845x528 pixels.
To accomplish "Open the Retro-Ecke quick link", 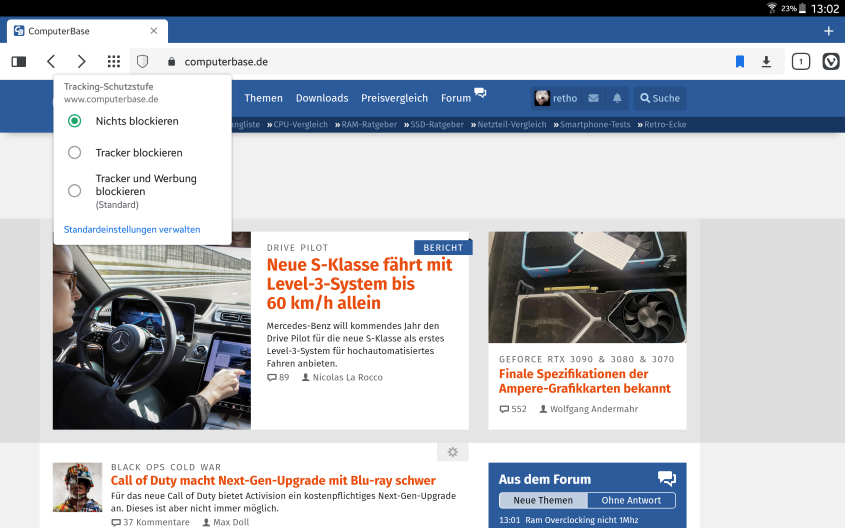I will [x=662, y=124].
